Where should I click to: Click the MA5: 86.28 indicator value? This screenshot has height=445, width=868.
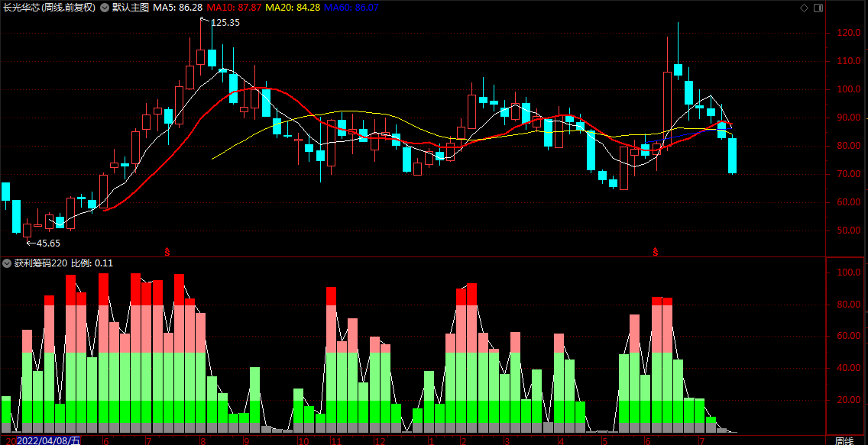point(178,8)
